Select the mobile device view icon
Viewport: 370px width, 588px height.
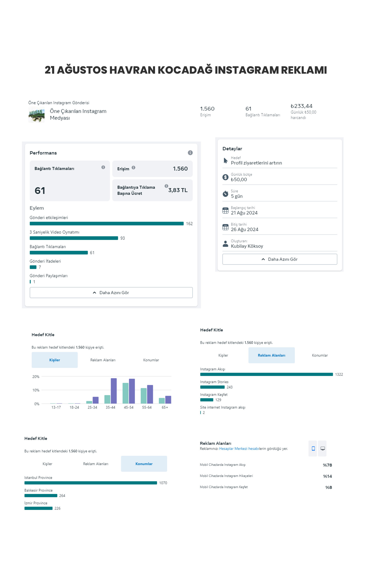(313, 448)
